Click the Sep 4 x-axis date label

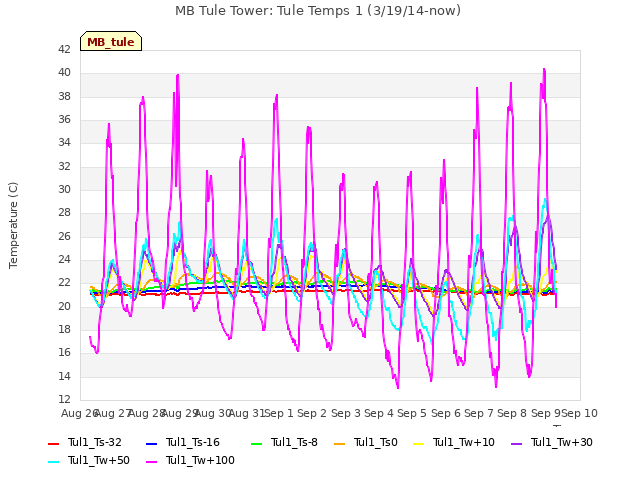click(x=379, y=413)
